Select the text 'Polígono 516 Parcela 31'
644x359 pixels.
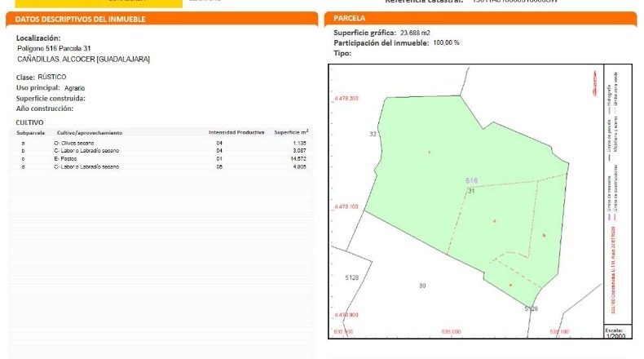[54, 48]
